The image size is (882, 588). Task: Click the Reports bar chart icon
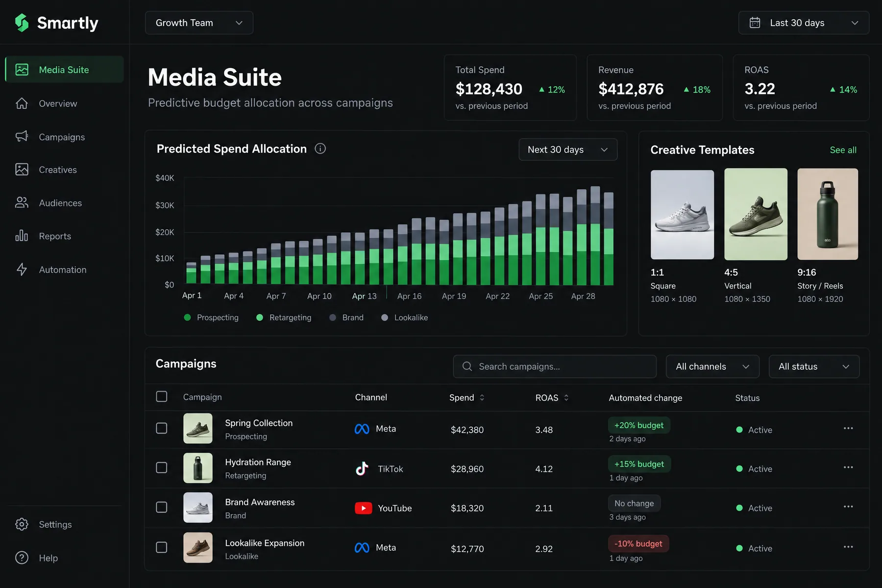click(x=22, y=236)
